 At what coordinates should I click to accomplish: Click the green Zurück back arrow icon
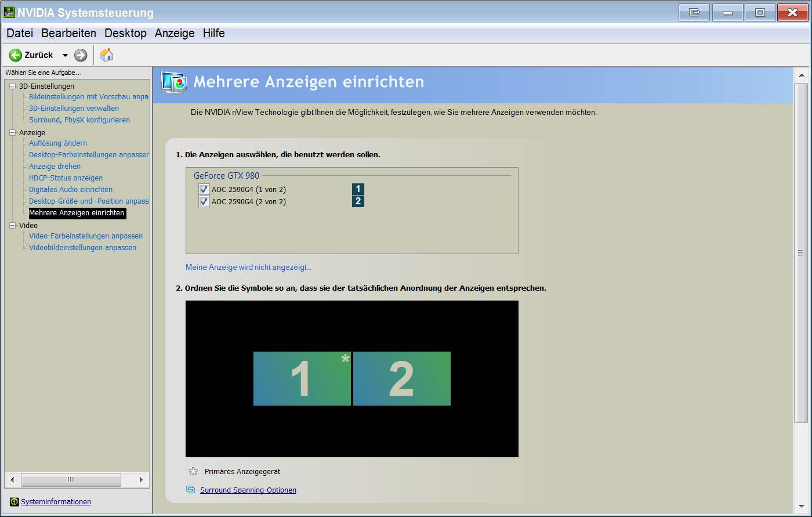tap(16, 55)
